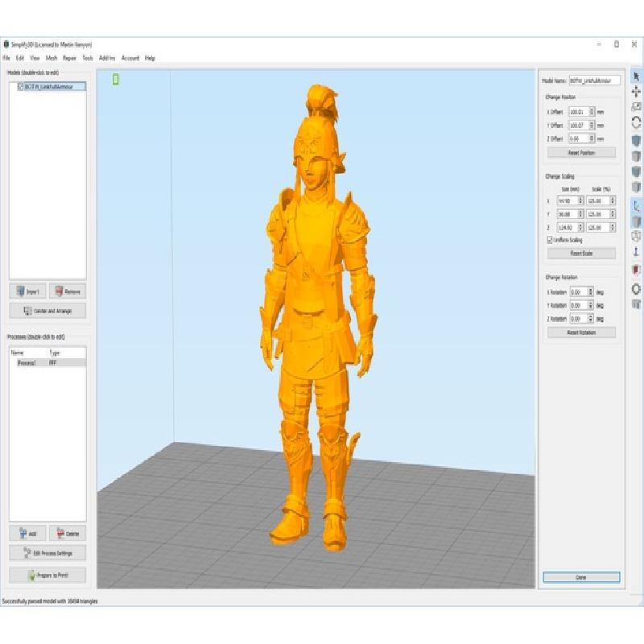Click the Reset Position button
Screen dimensions: 644x644
tap(581, 152)
